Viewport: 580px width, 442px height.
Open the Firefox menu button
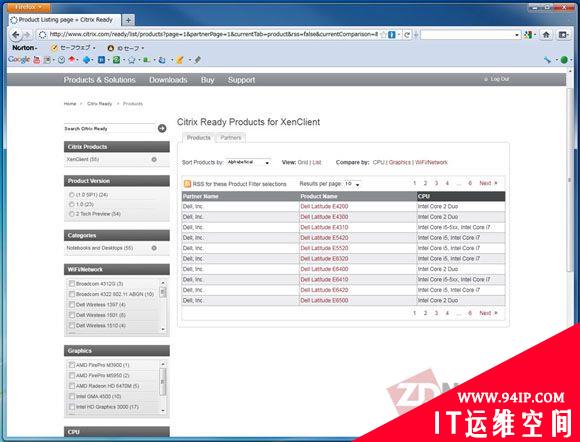pos(29,7)
